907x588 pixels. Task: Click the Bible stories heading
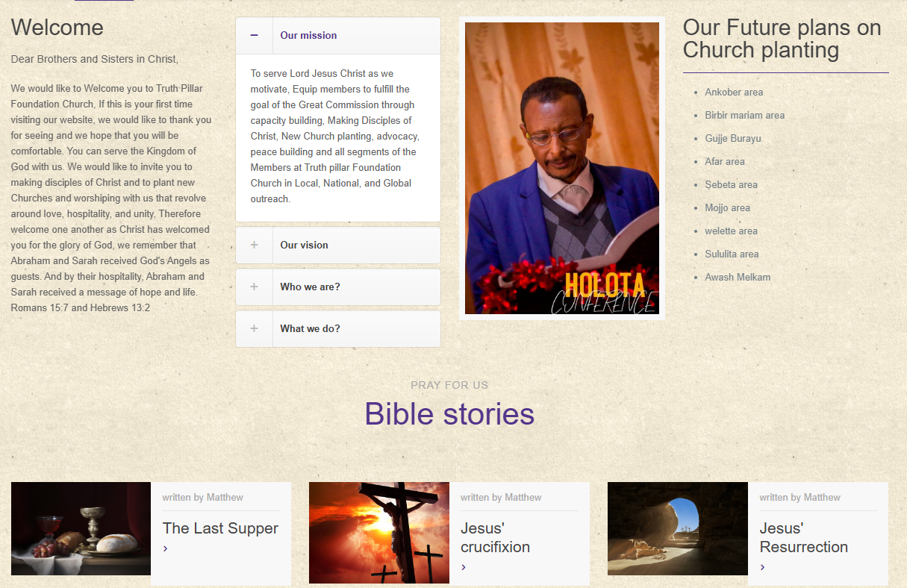coord(449,414)
